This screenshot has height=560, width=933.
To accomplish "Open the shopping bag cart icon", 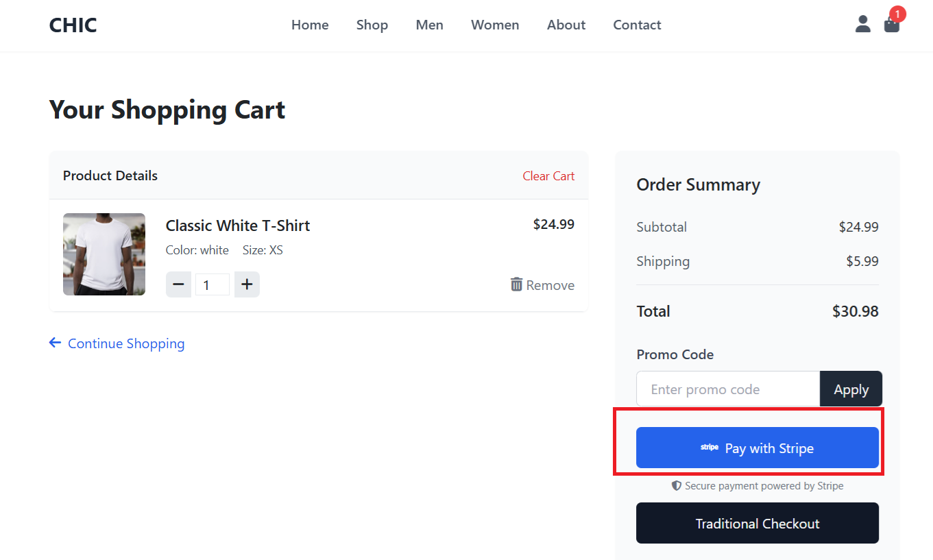I will point(891,25).
